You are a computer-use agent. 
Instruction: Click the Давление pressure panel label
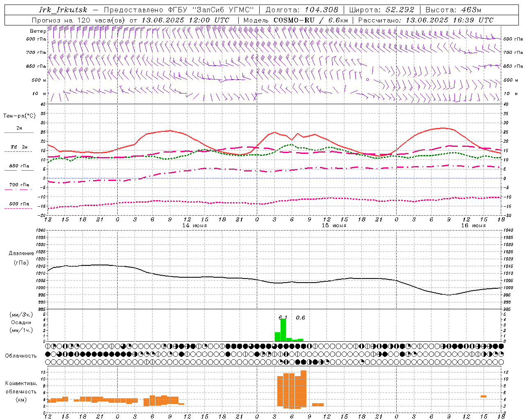[21, 253]
